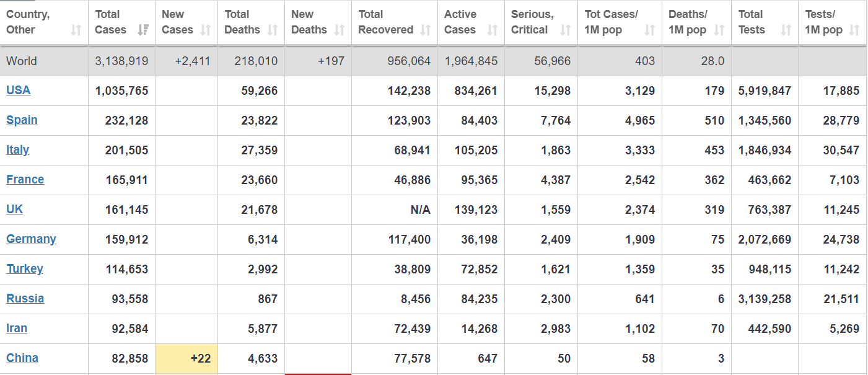Select France total cases value 165,911

click(126, 180)
